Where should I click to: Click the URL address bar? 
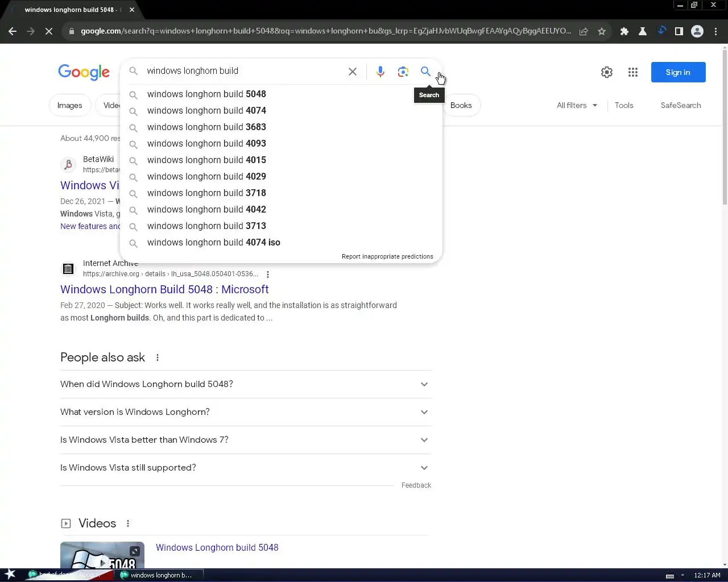point(325,31)
